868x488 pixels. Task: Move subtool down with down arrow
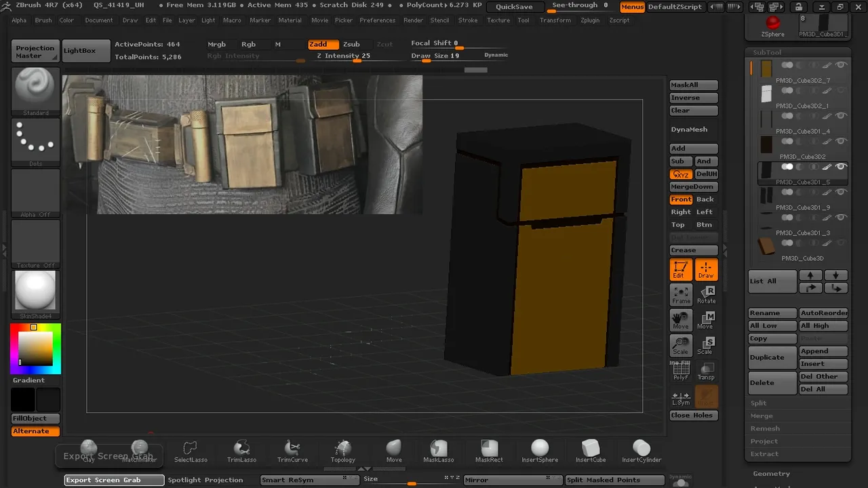tap(835, 275)
